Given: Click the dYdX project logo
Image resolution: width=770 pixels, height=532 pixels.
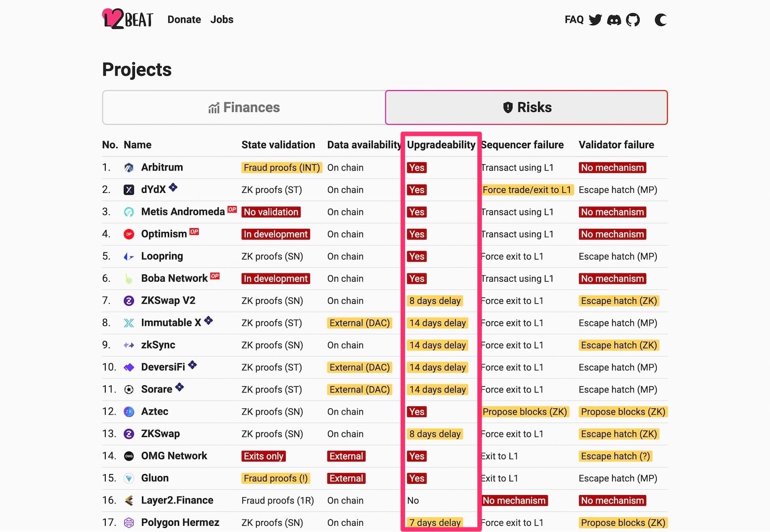Looking at the screenshot, I should coord(129,190).
